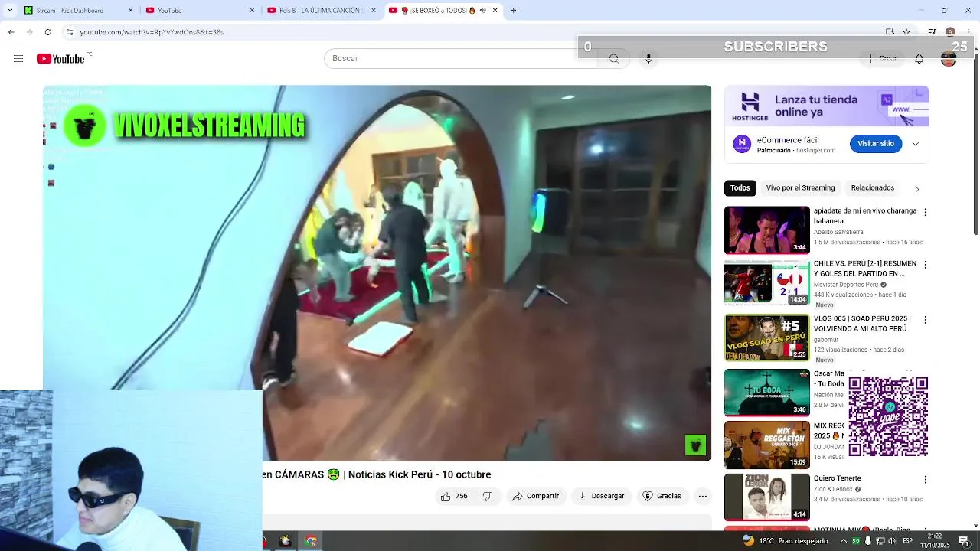
Task: Click the Hostinger ad logo icon
Action: pos(742,144)
